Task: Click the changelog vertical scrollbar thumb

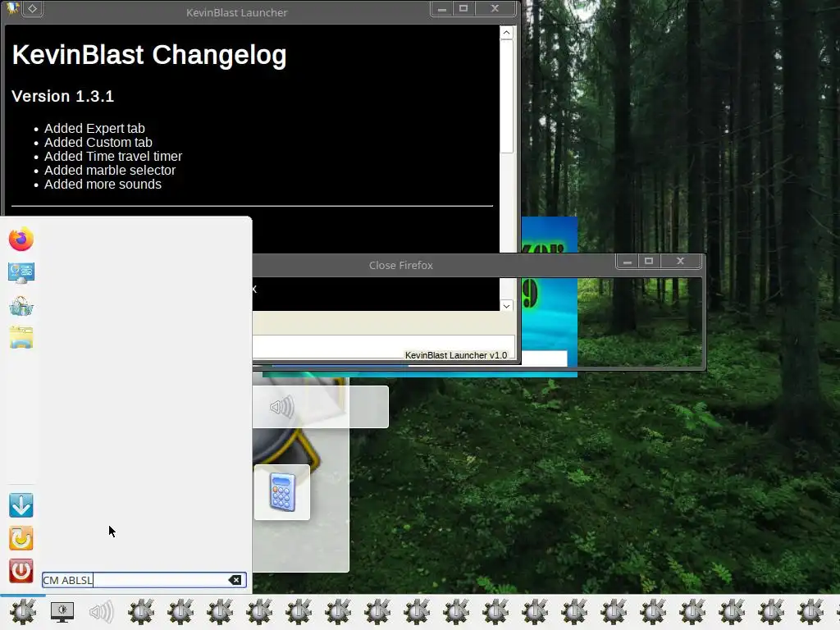Action: (x=506, y=97)
